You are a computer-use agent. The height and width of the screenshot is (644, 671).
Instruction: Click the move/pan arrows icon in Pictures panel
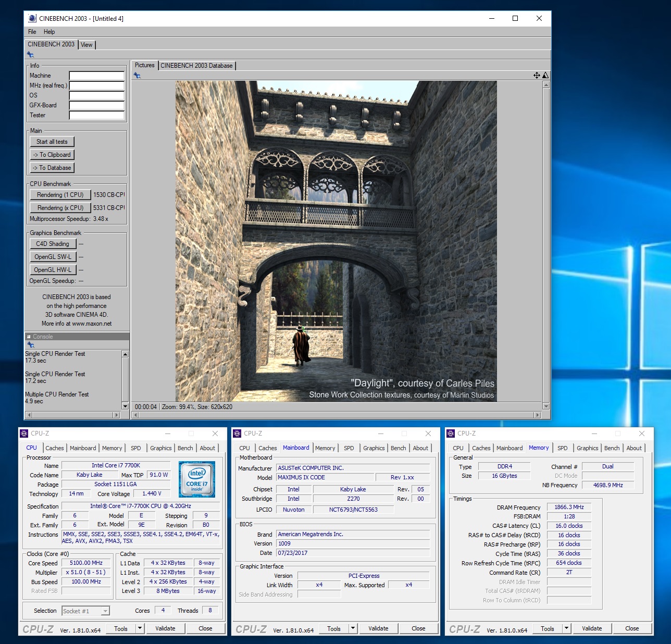click(537, 76)
